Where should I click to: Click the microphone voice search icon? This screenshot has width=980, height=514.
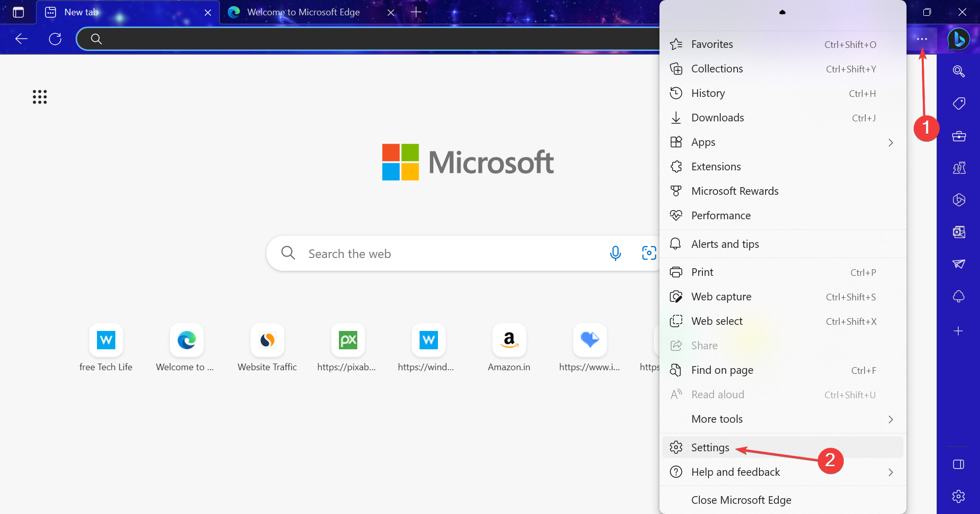point(615,253)
